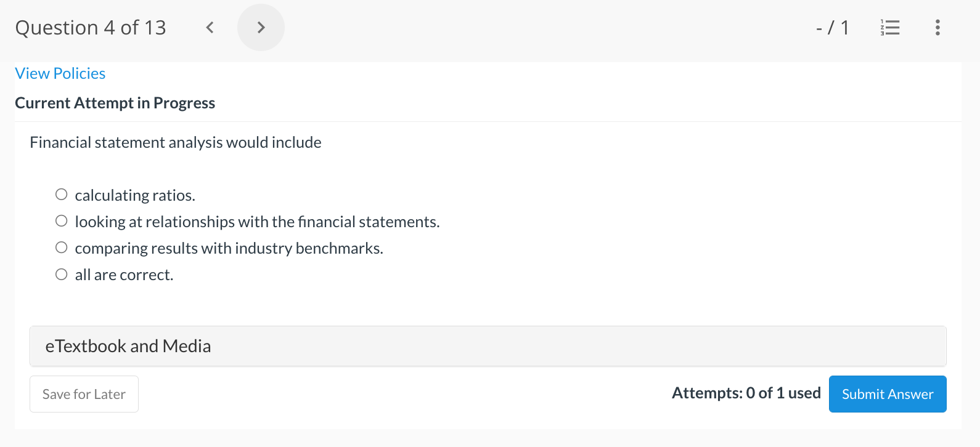Click the question prompt about financial statement analysis
The height and width of the screenshot is (447, 980).
click(175, 142)
